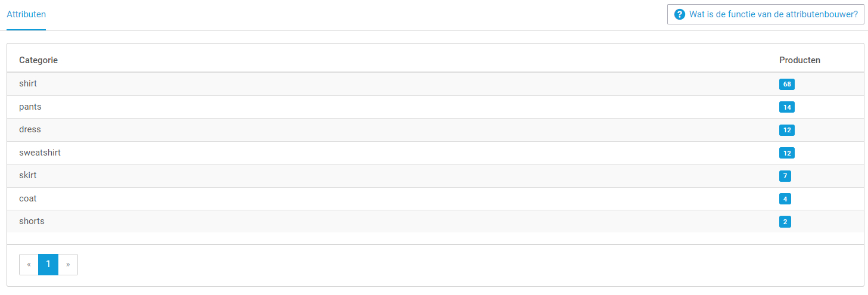Select the shorts category

pyautogui.click(x=32, y=222)
